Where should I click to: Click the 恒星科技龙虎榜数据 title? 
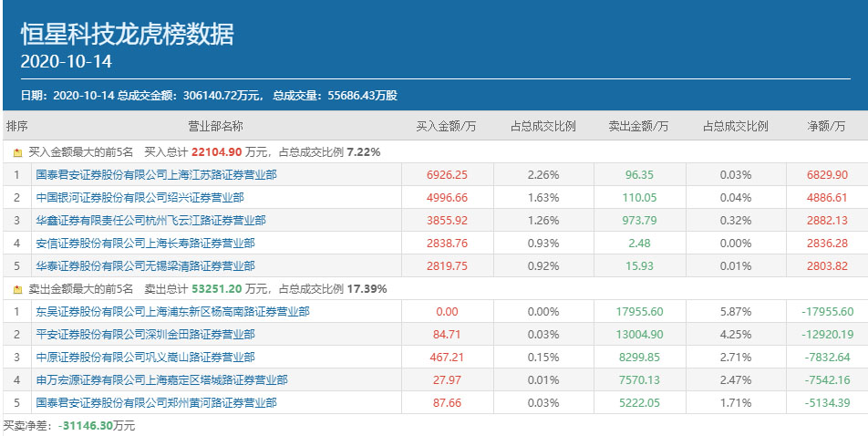pyautogui.click(x=127, y=35)
